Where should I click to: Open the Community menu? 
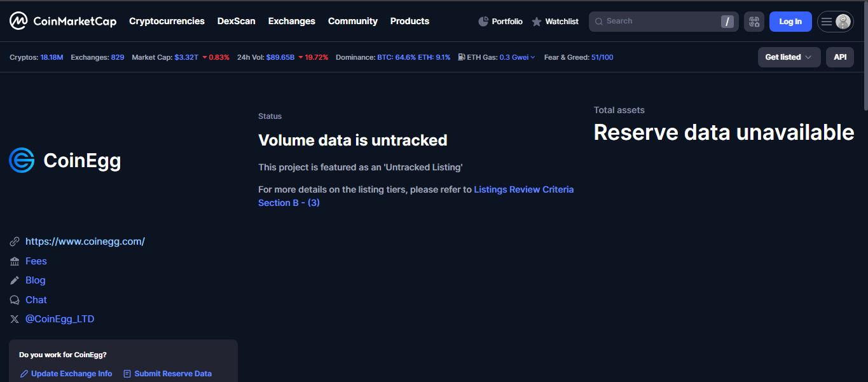(353, 21)
